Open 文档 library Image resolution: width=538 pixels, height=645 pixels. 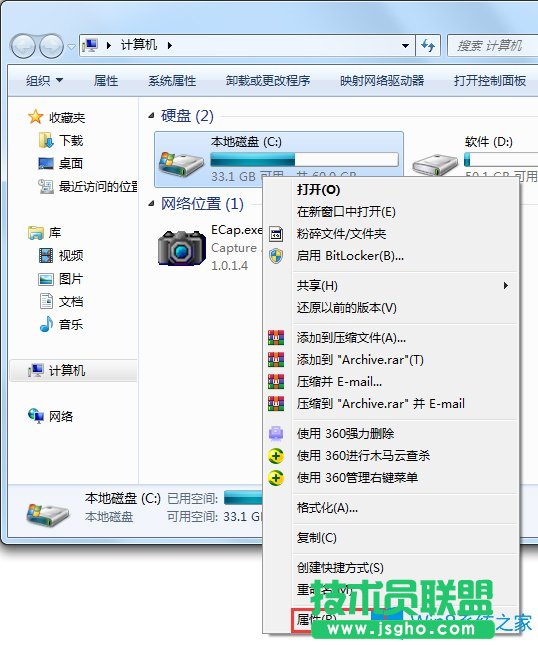(60, 302)
